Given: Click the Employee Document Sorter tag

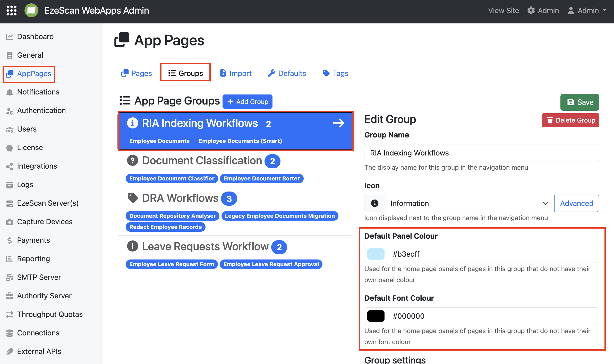Looking at the screenshot, I should [262, 179].
